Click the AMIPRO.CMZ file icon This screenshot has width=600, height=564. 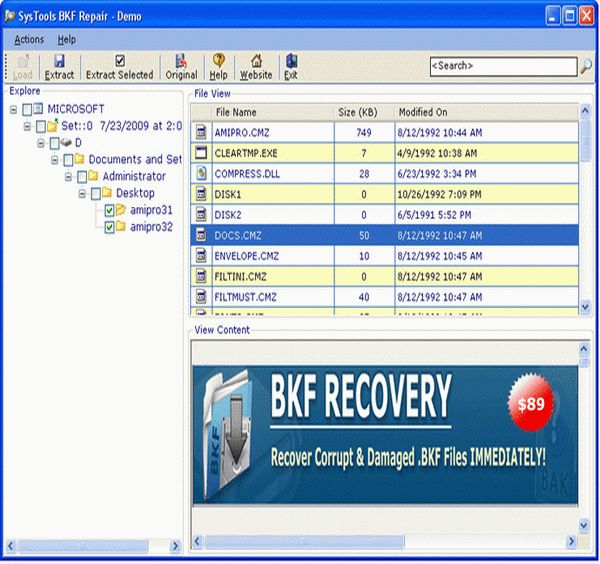coord(201,132)
